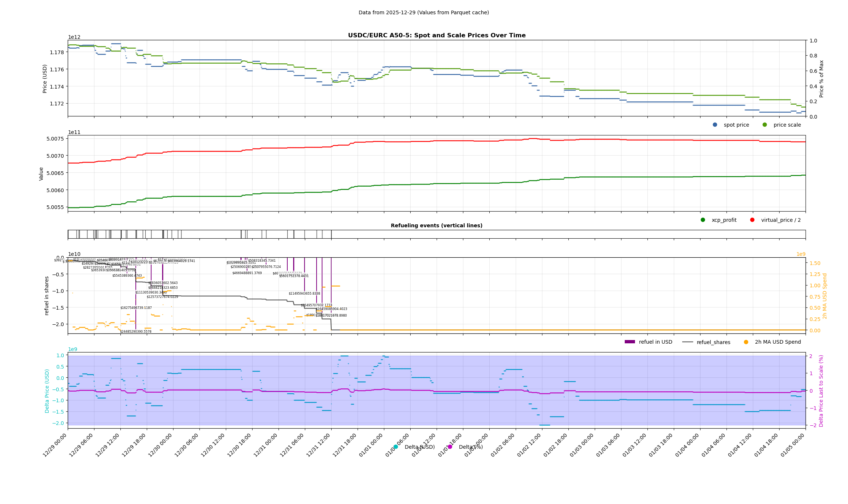848x504 pixels.
Task: Click the orange 2h MA USD Spend axis label
Action: point(825,296)
